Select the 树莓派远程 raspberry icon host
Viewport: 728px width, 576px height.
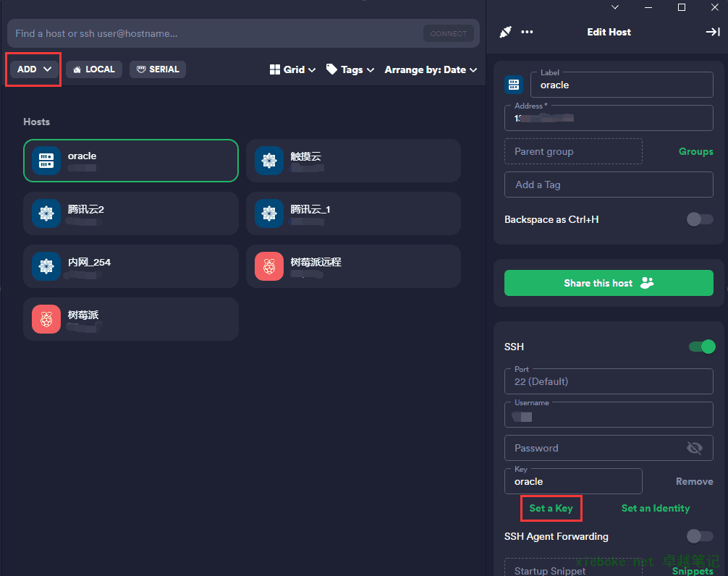[x=269, y=266]
